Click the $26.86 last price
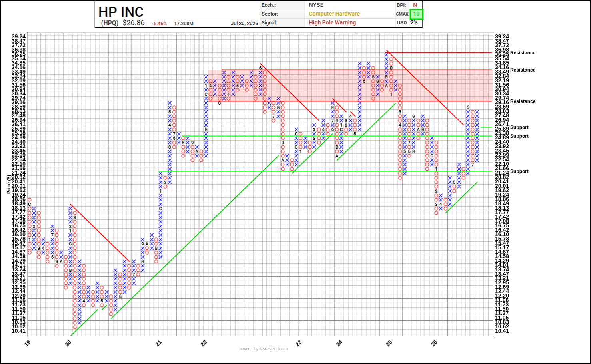 point(134,23)
